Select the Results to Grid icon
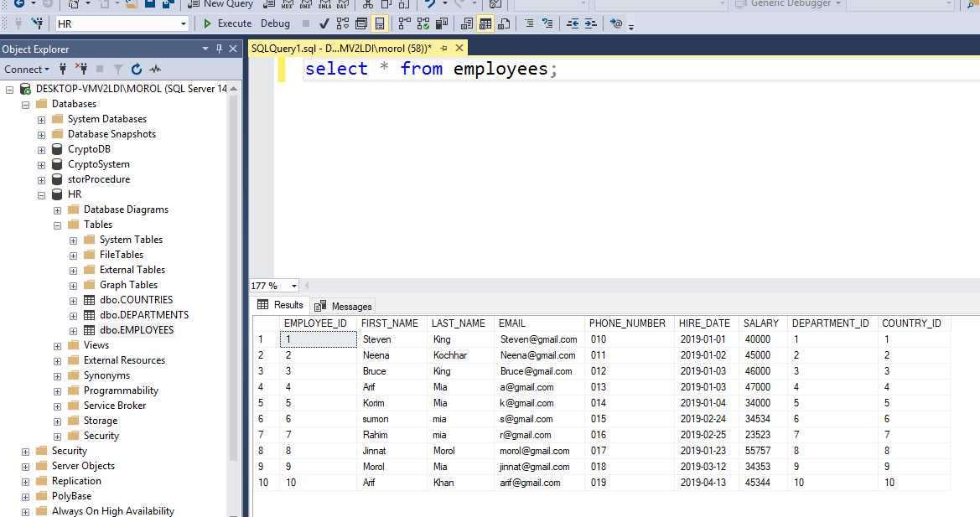This screenshot has width=980, height=517. (x=485, y=23)
